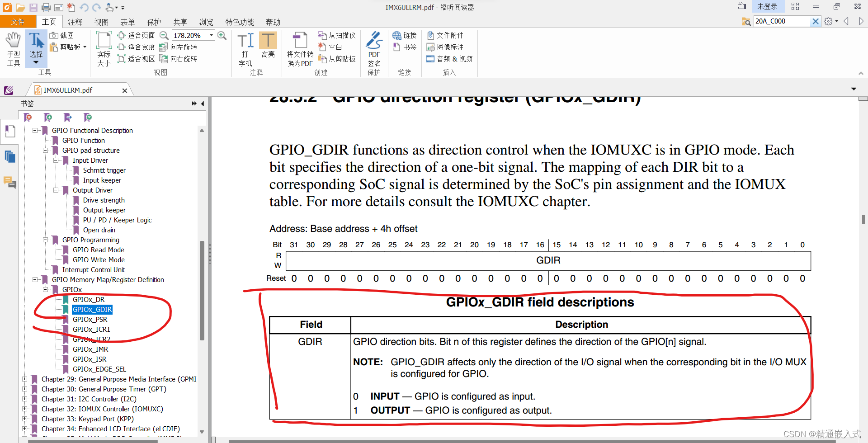The height and width of the screenshot is (443, 868).
Task: Click the zoom in magnifier icon
Action: pyautogui.click(x=222, y=35)
